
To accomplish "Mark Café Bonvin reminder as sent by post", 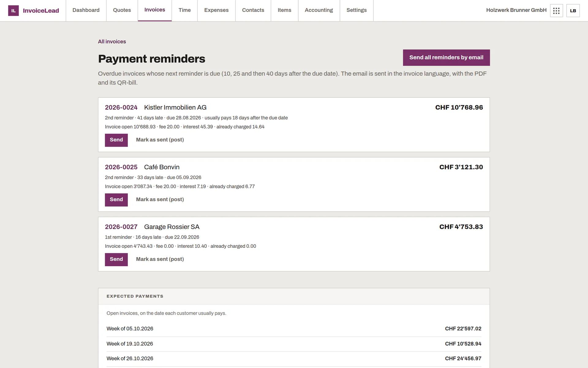I will [160, 200].
